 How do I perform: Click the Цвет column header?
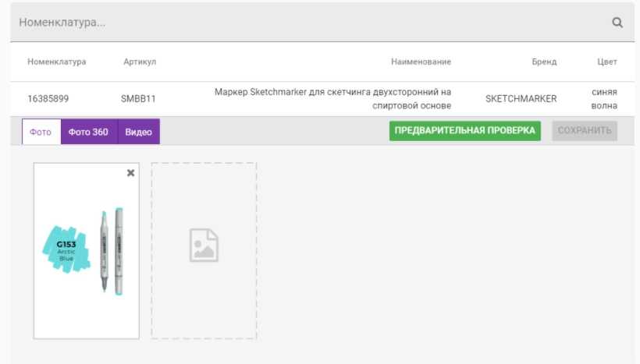606,62
